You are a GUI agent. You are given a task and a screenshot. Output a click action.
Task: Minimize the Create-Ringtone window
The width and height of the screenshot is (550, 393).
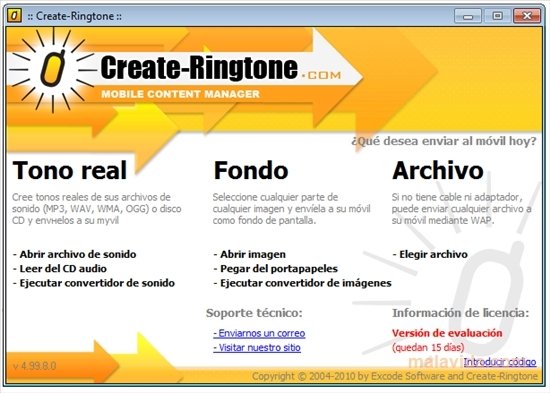click(468, 16)
